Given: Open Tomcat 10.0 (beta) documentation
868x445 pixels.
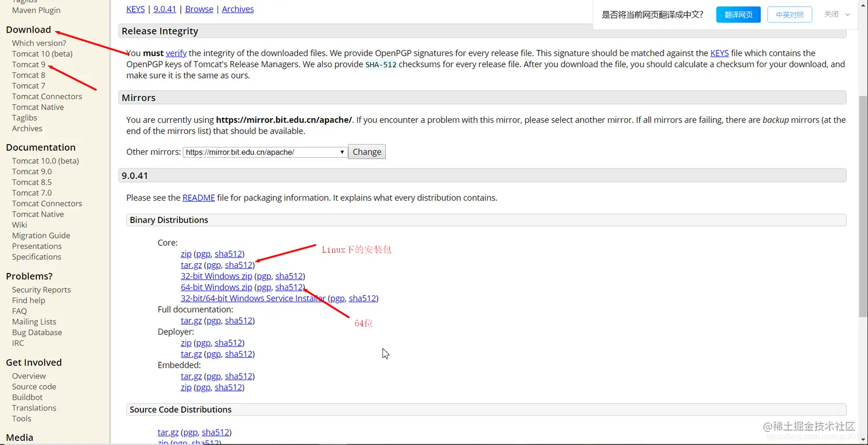Looking at the screenshot, I should [45, 161].
